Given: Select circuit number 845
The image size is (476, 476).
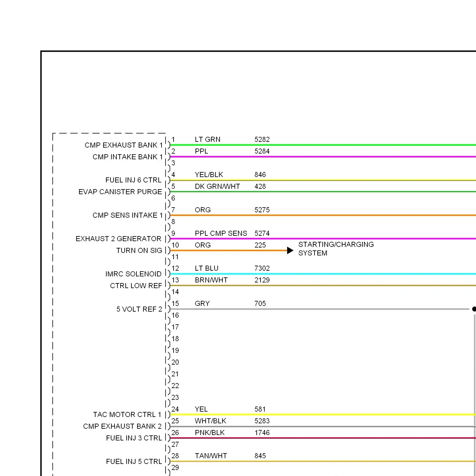Looking at the screenshot, I should [260, 456].
